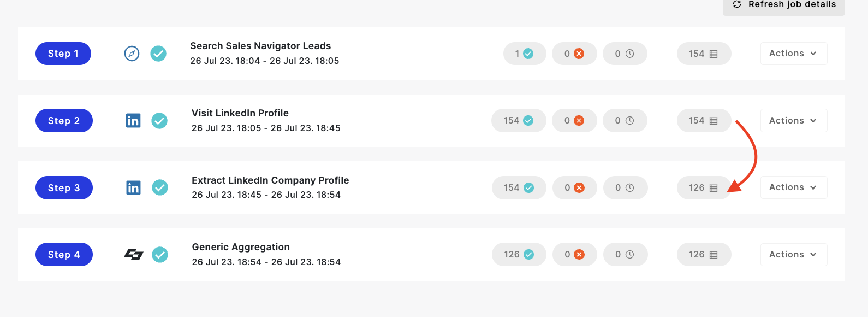
Task: Click the pending clock badge in Step 4
Action: [x=626, y=255]
